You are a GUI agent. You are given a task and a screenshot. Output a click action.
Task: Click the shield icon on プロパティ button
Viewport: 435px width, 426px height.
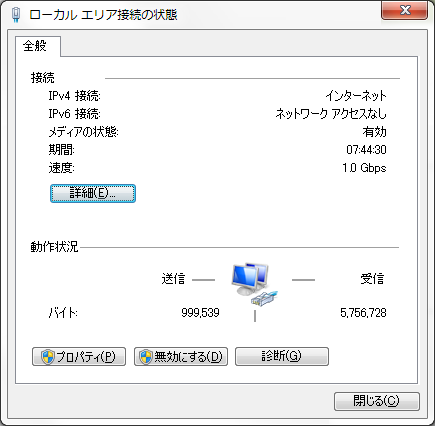(48, 357)
